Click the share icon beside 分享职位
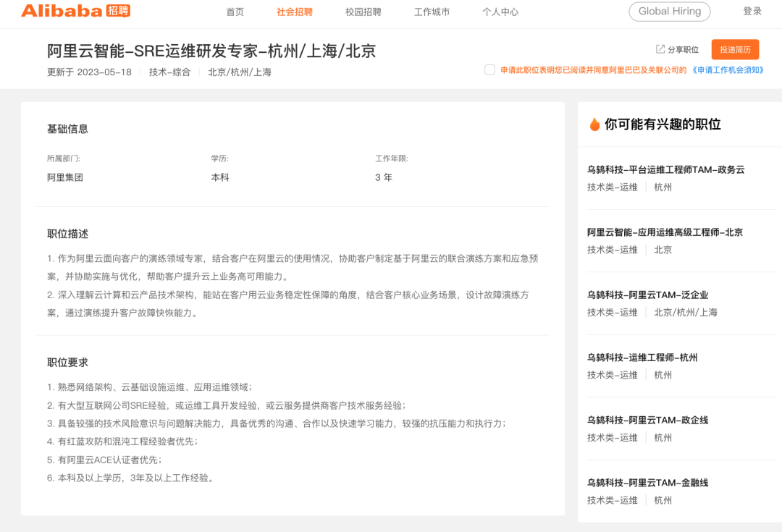782x532 pixels. point(660,49)
